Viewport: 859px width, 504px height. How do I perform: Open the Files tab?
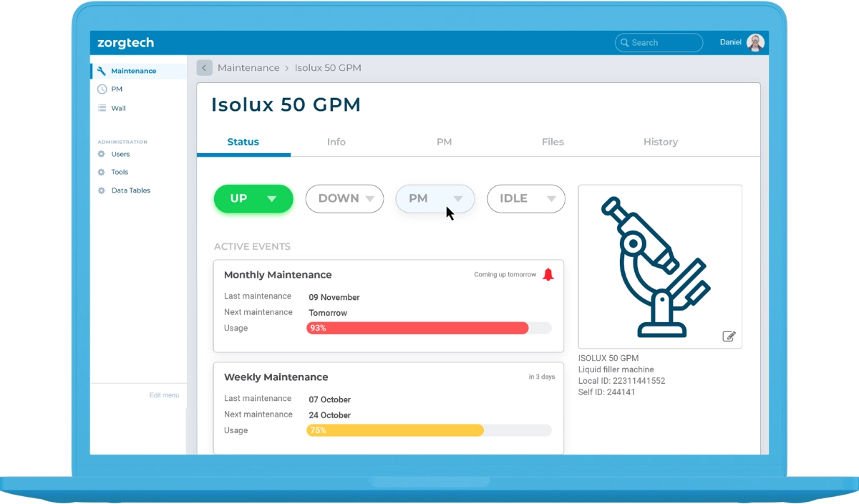click(x=553, y=142)
